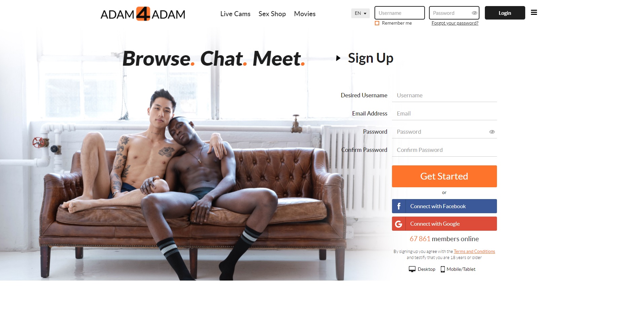Open the hamburger menu icon
Image resolution: width=644 pixels, height=322 pixels.
click(534, 13)
